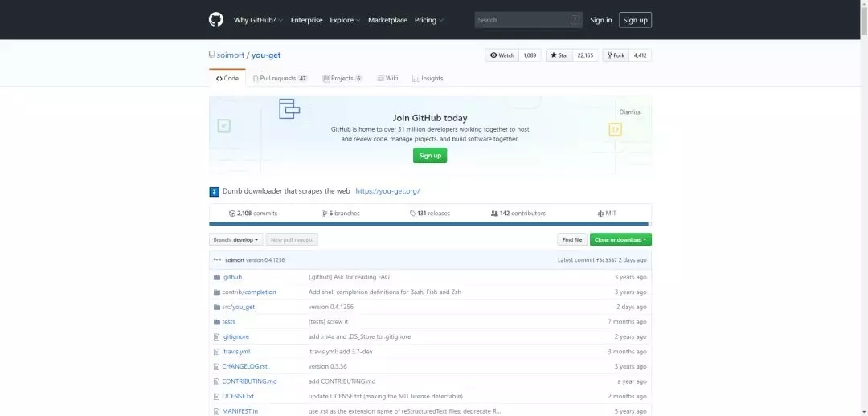Click the .gitignore file icon
Screen dimensions: 868x416
click(x=217, y=336)
